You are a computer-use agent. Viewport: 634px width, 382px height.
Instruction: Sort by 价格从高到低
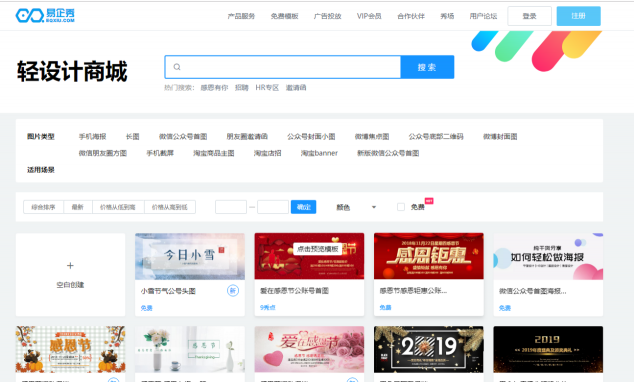click(170, 207)
